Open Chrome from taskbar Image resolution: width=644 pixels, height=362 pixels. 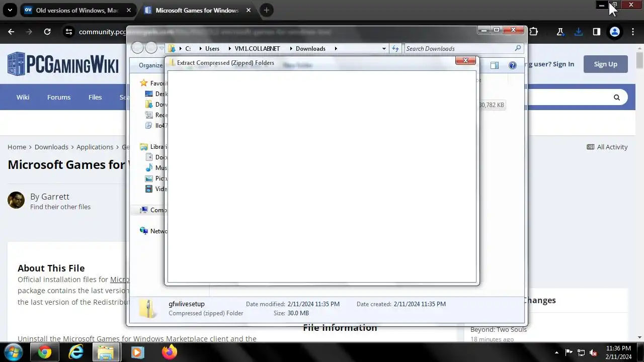pos(45,352)
